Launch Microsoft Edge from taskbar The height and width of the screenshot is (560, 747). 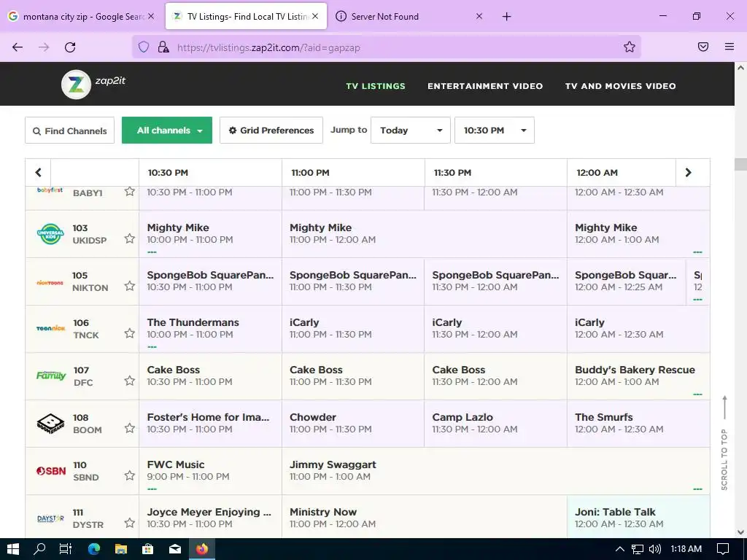[x=94, y=549]
